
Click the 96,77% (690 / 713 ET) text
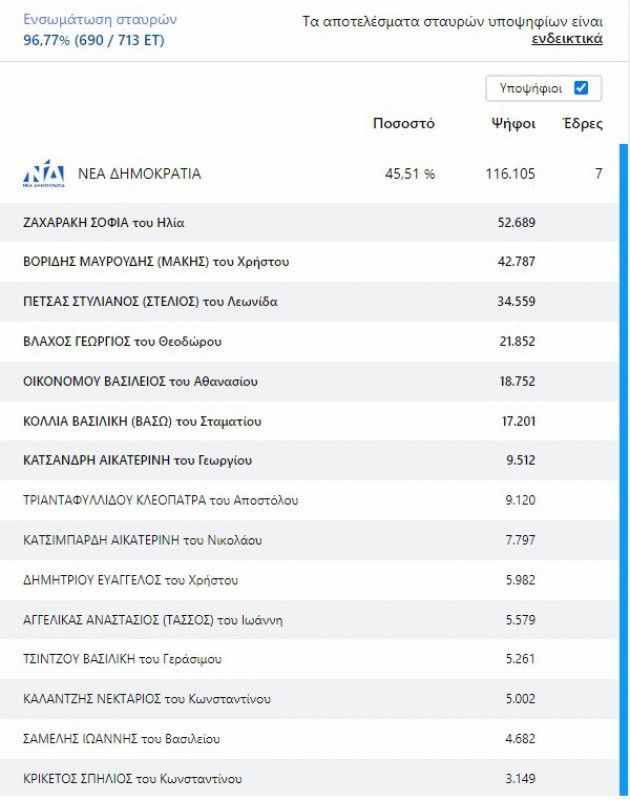94,40
